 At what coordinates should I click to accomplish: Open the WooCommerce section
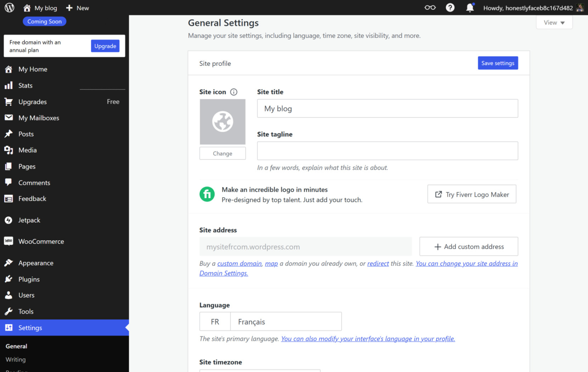pos(41,241)
